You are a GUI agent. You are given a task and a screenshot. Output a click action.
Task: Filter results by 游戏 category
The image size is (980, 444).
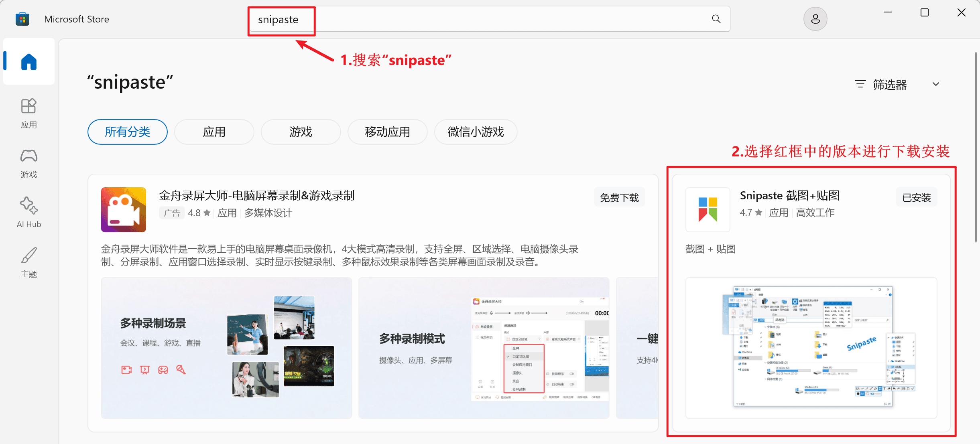(301, 132)
